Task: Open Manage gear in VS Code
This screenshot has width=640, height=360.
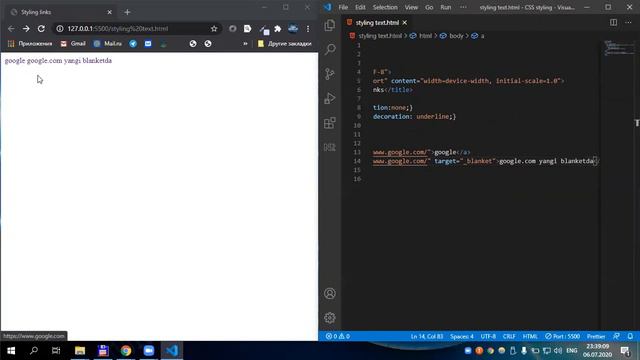Action: [x=330, y=318]
